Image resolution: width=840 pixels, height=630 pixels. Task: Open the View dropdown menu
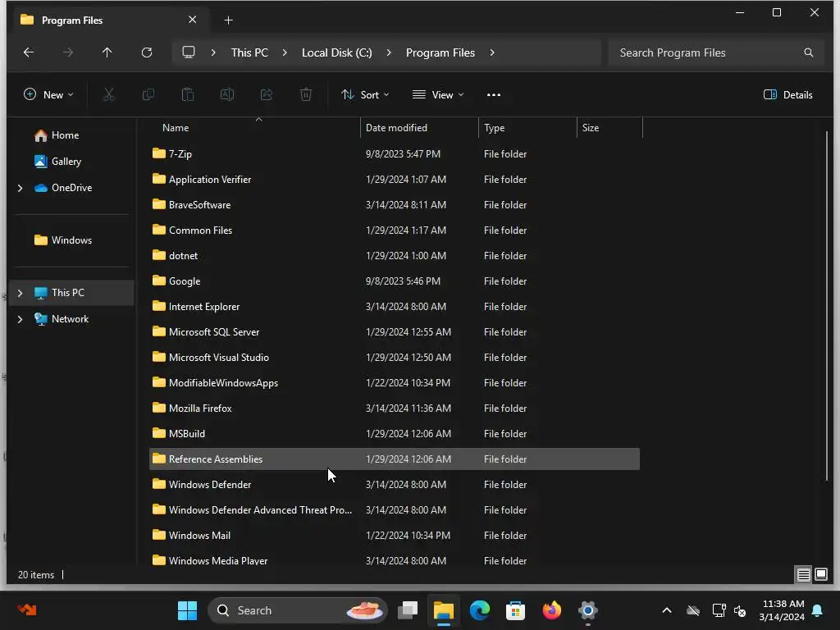(x=438, y=95)
